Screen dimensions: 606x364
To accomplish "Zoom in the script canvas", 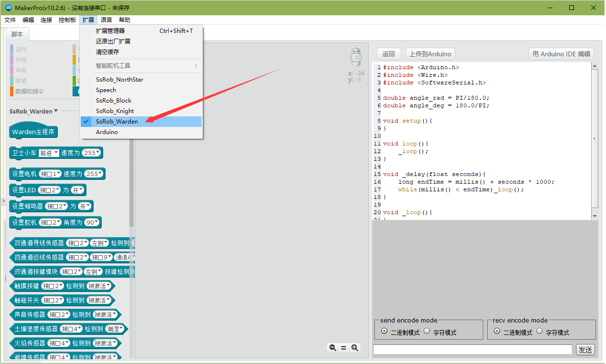I will 355,348.
